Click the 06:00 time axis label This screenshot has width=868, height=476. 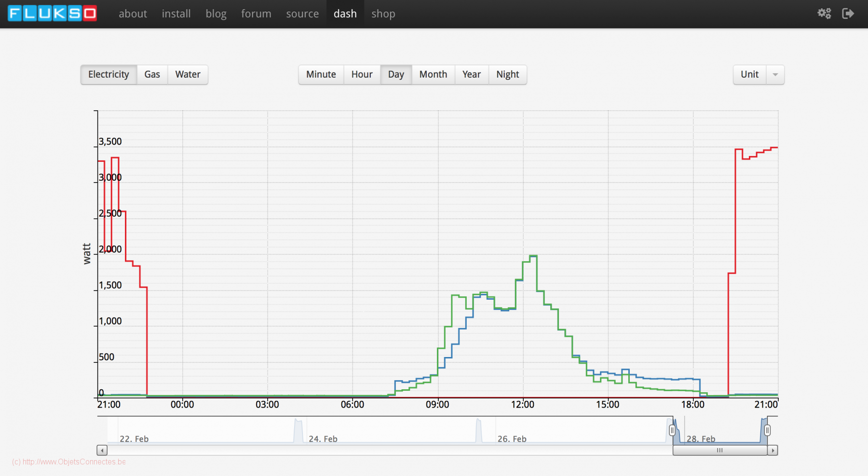tap(353, 405)
